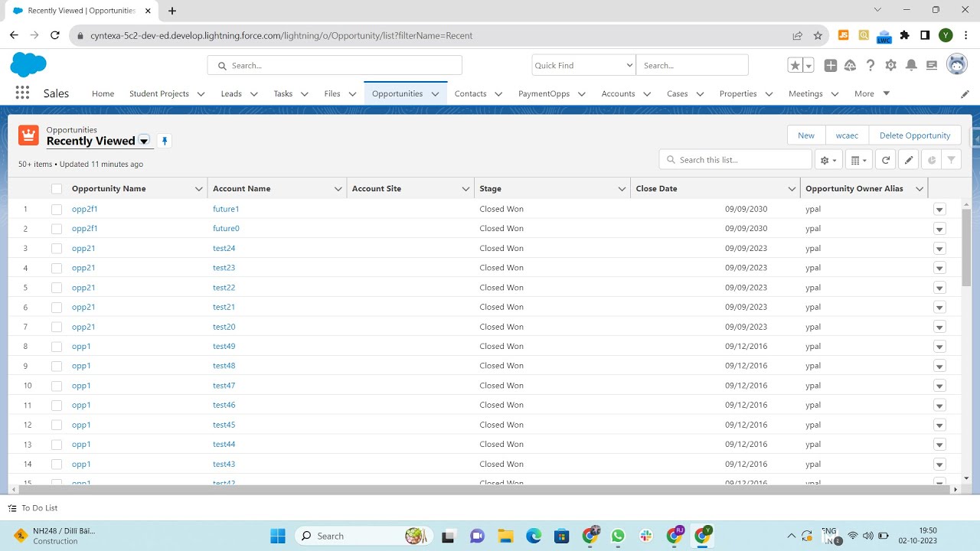980x551 pixels.
Task: Select checkbox for test47 row
Action: 57,386
